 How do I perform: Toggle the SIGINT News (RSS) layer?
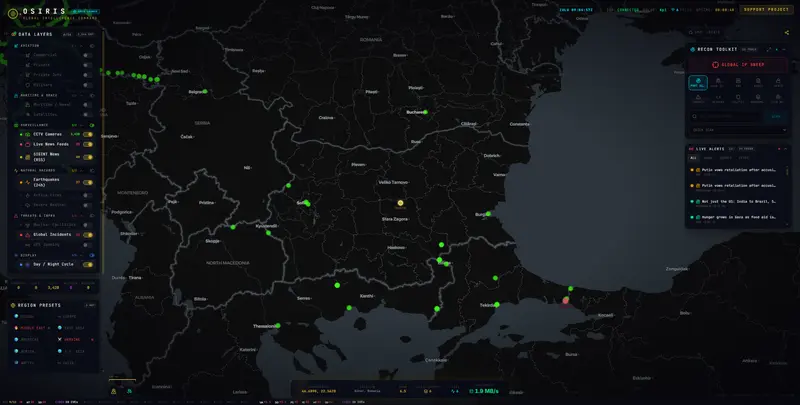(88, 157)
